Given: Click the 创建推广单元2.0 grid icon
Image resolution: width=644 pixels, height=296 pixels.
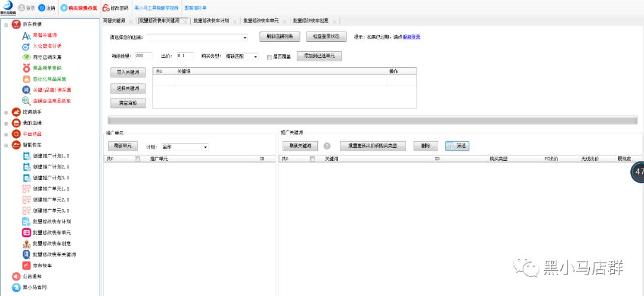Looking at the screenshot, I should coord(27,200).
